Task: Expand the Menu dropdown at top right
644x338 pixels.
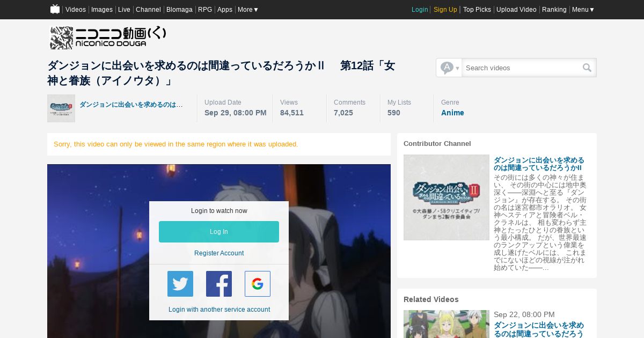Action: [x=583, y=10]
